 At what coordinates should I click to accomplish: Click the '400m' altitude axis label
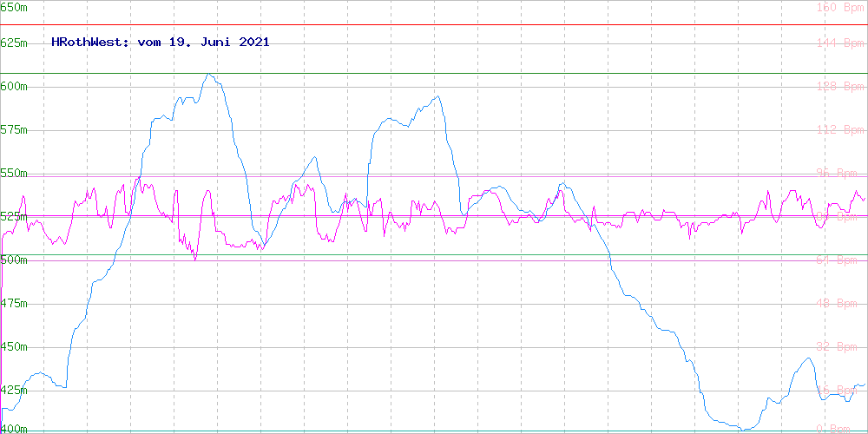tap(14, 429)
